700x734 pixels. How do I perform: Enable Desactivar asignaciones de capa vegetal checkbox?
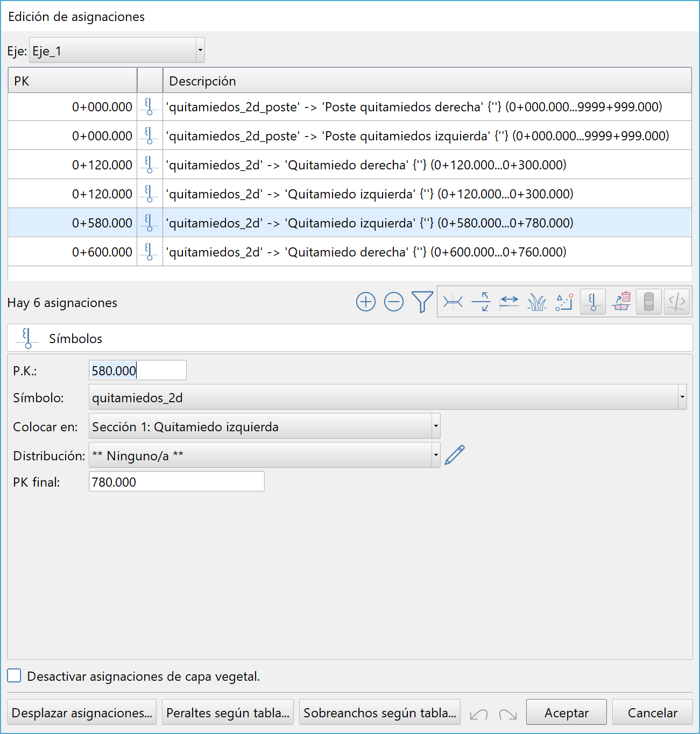(13, 675)
